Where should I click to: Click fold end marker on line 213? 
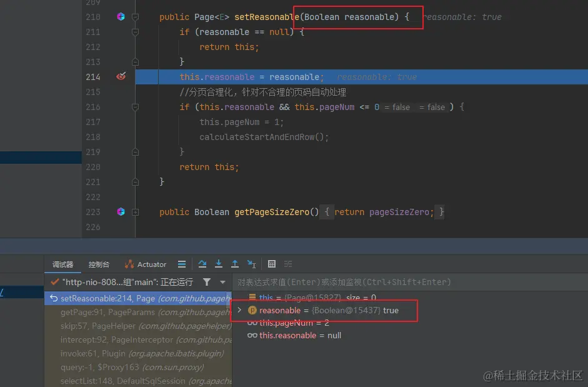pyautogui.click(x=136, y=61)
